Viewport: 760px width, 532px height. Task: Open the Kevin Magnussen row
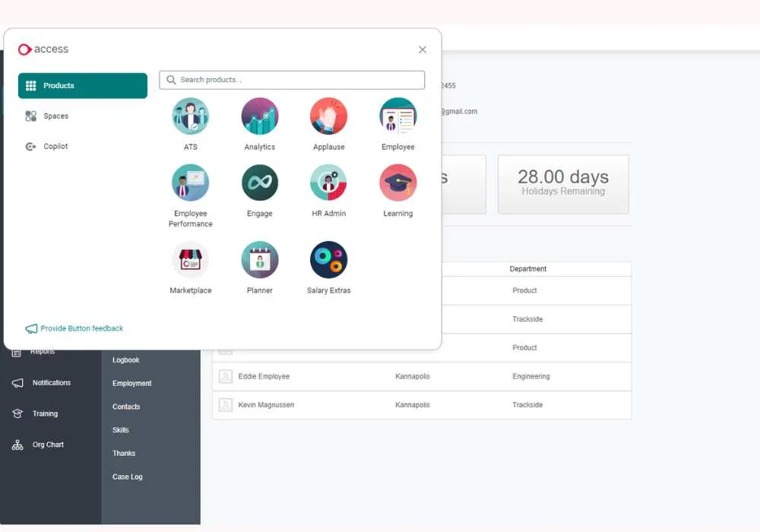pyautogui.click(x=422, y=405)
